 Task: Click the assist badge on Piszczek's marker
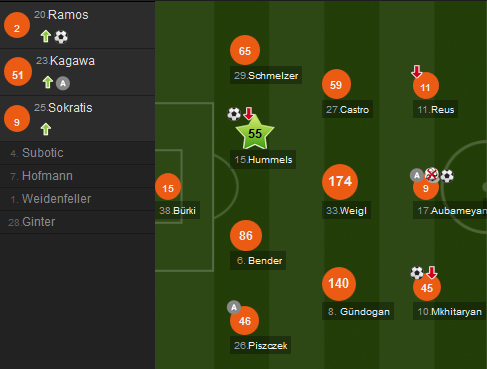[x=234, y=307]
